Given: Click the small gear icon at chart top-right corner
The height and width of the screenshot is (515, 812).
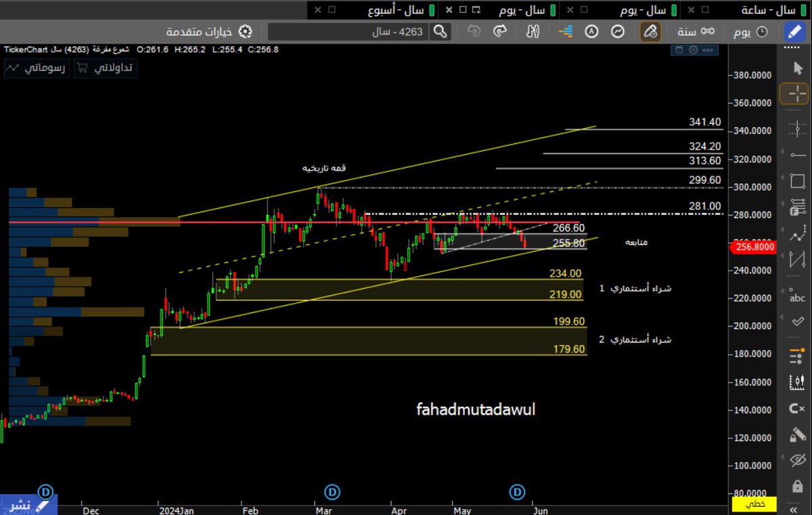Looking at the screenshot, I should point(694,50).
